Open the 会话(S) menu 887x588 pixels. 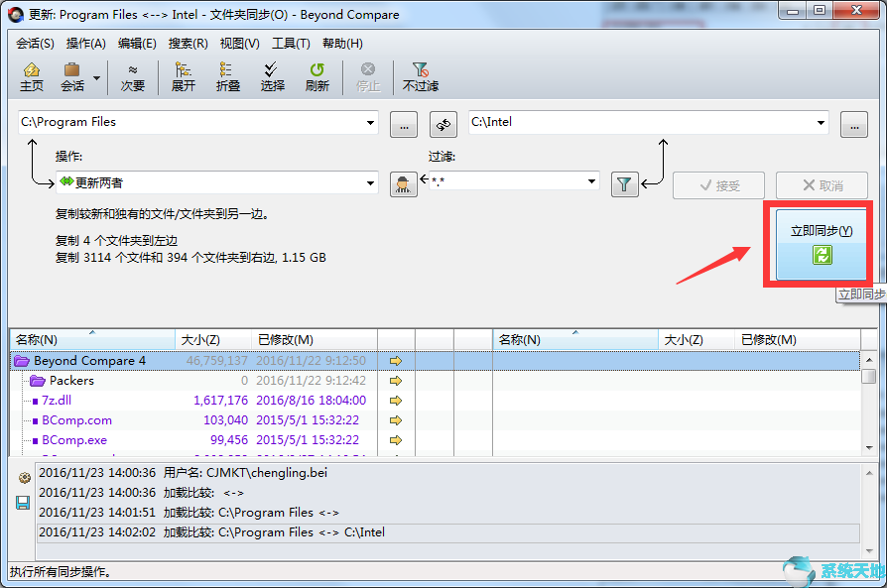click(35, 44)
